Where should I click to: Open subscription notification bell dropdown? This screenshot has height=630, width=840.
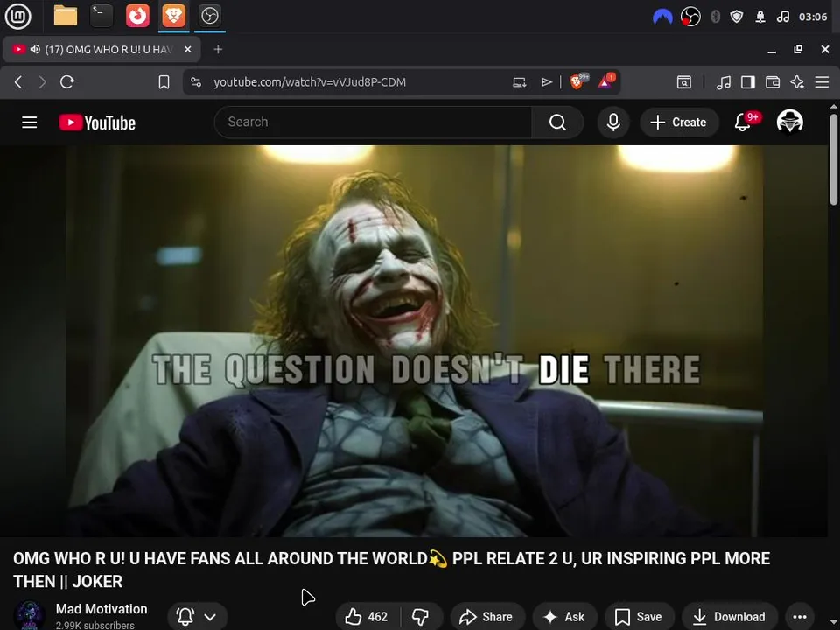[x=197, y=617]
